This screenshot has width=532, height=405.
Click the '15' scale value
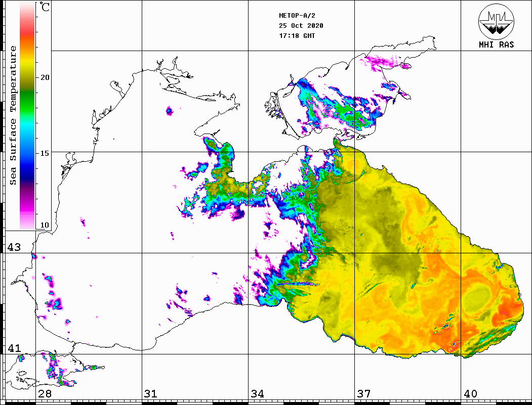(x=45, y=153)
